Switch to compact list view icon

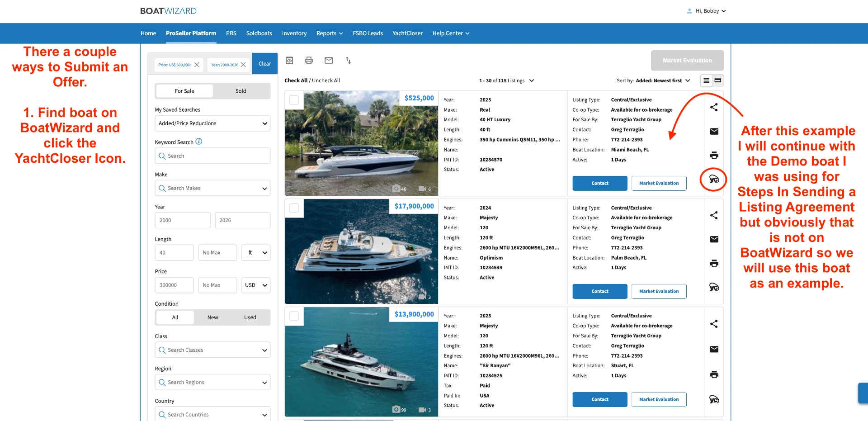click(706, 80)
